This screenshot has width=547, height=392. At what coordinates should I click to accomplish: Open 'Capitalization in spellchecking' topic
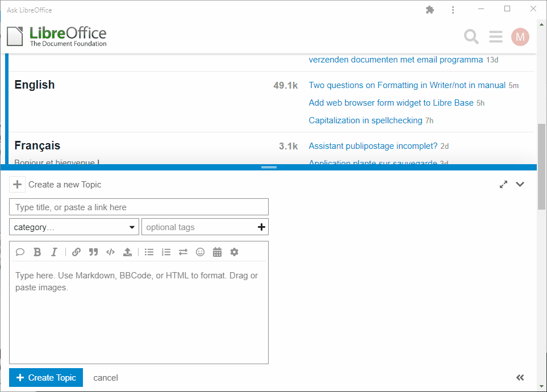click(x=365, y=120)
